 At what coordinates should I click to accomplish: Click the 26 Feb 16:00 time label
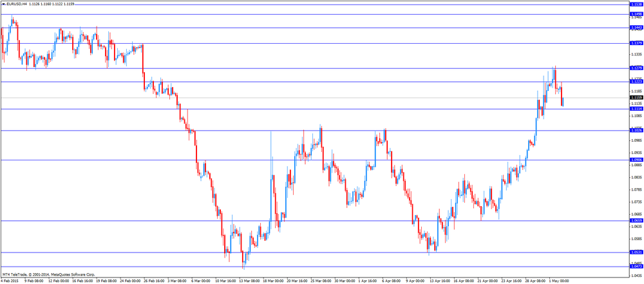click(154, 281)
